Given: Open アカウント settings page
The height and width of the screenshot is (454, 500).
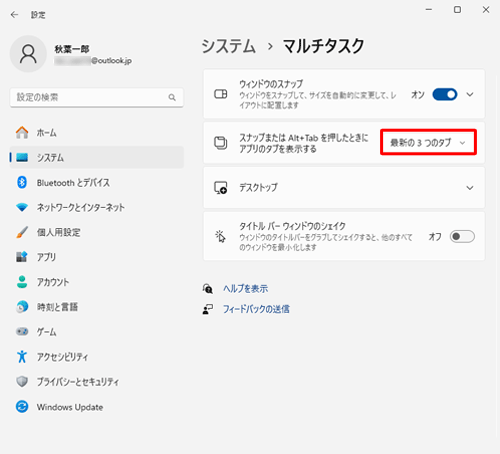Looking at the screenshot, I should click(x=97, y=282).
